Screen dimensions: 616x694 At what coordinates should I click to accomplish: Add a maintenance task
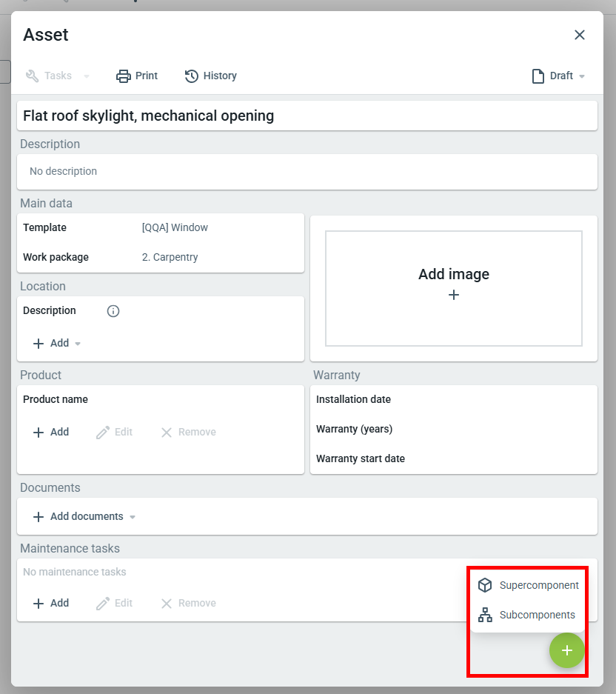pos(51,603)
